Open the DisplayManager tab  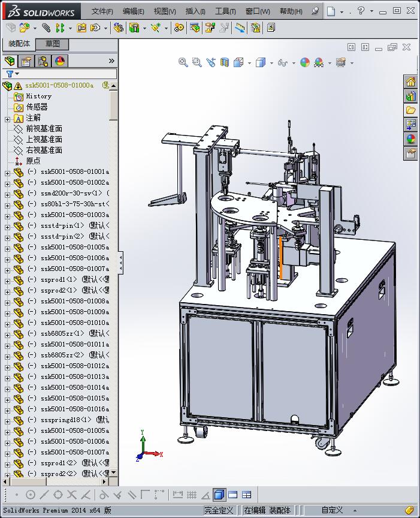(60, 61)
